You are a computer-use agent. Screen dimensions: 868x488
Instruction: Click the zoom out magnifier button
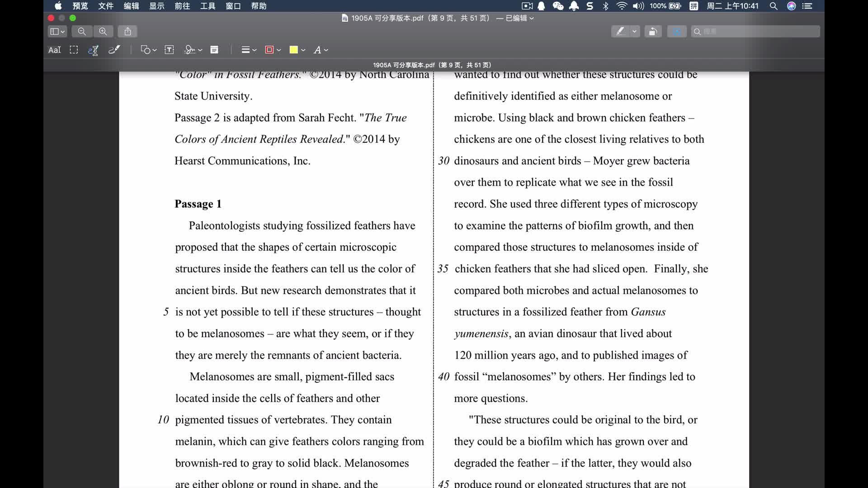pyautogui.click(x=80, y=31)
